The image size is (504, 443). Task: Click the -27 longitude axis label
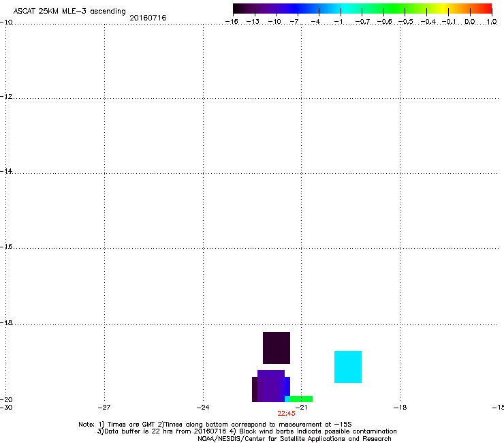coord(104,408)
